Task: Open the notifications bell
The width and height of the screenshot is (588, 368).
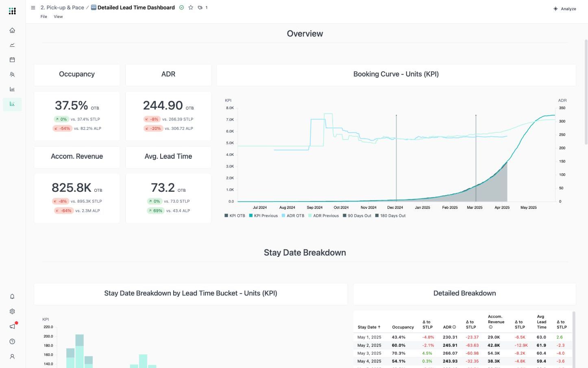Action: click(x=12, y=297)
